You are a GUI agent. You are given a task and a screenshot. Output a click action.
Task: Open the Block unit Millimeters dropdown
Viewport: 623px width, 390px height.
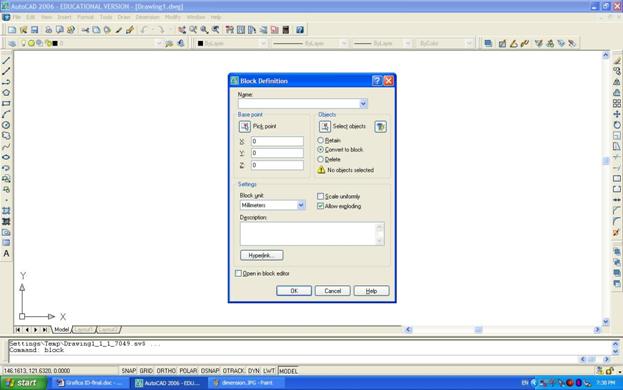tap(301, 205)
